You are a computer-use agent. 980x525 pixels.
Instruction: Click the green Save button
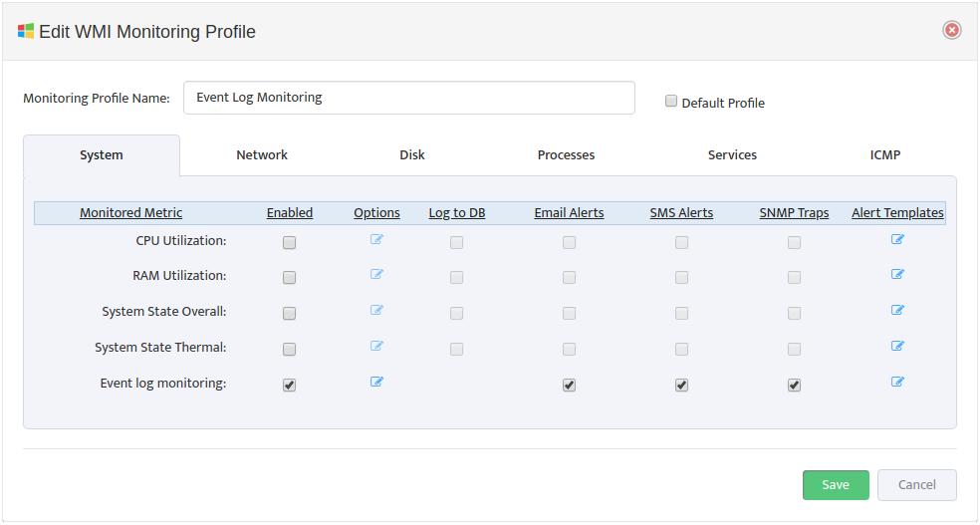836,485
